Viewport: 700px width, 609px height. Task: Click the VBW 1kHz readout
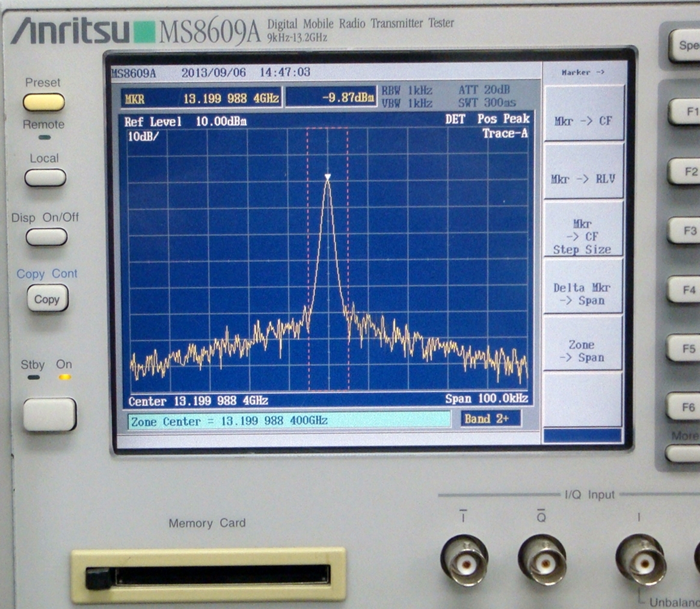tap(407, 104)
